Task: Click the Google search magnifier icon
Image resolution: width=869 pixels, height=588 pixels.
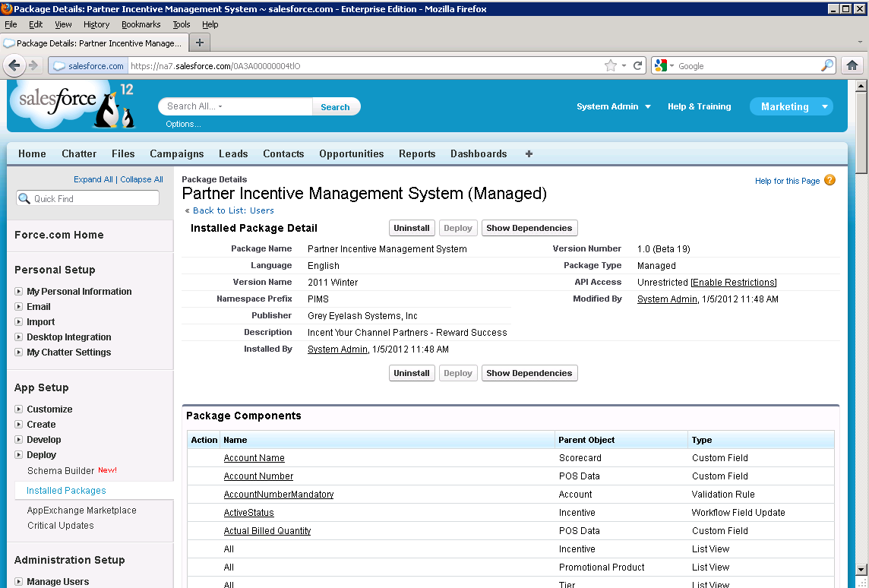Action: 826,66
